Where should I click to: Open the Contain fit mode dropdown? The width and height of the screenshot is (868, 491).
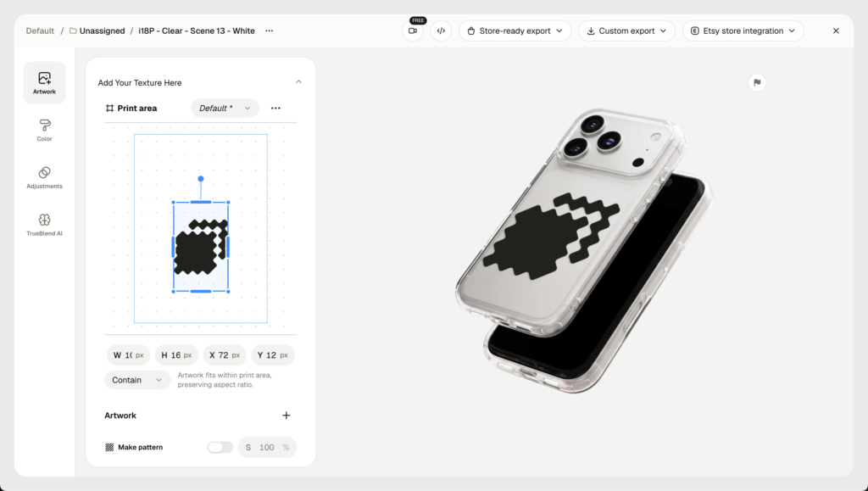click(136, 380)
